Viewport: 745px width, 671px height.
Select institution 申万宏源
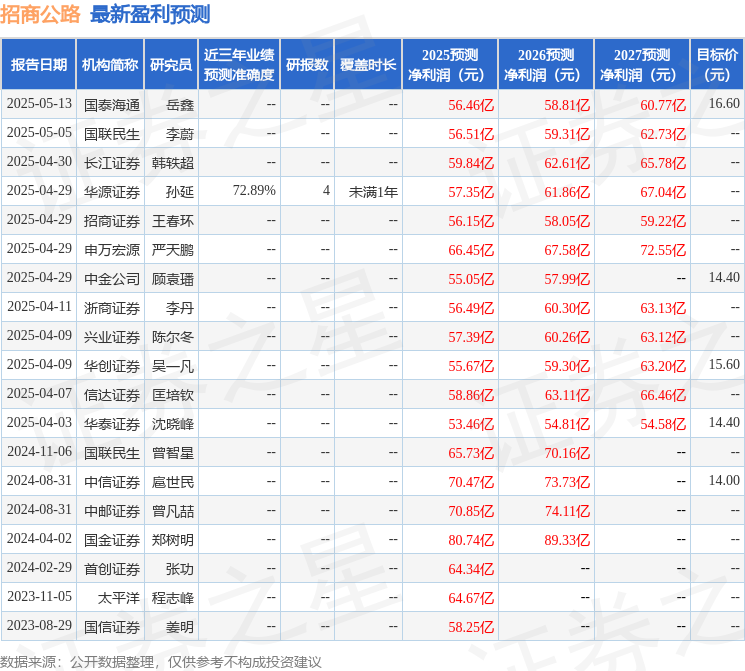click(112, 249)
